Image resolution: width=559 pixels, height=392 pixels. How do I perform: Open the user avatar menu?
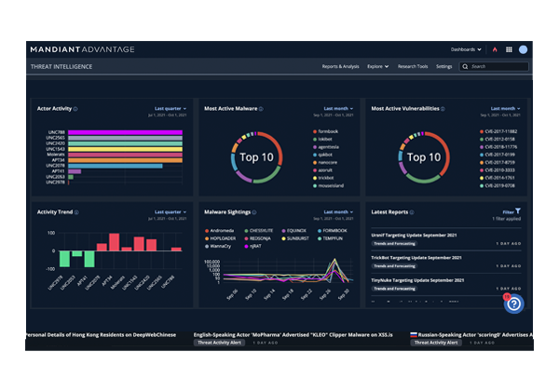coord(523,49)
